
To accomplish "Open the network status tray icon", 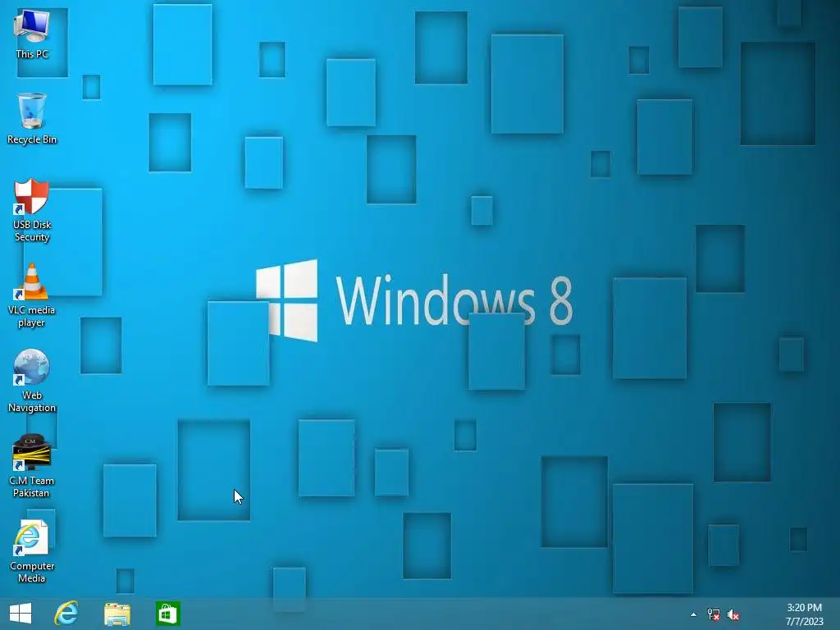I will coord(713,614).
